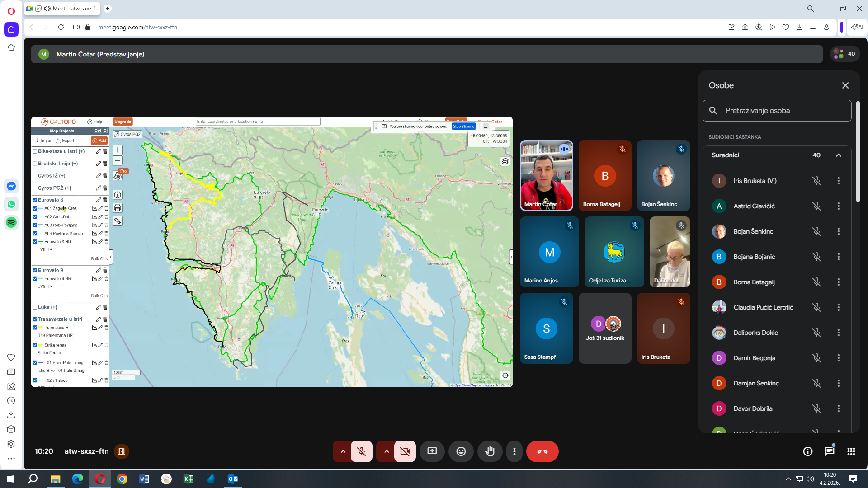Open the meeting chat icon

click(829, 451)
